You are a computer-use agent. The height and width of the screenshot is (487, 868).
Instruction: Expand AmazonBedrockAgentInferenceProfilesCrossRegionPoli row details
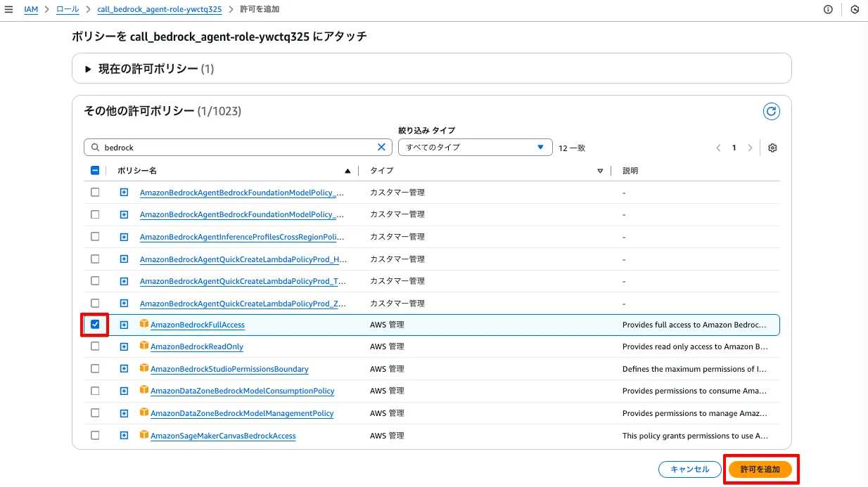(x=124, y=236)
